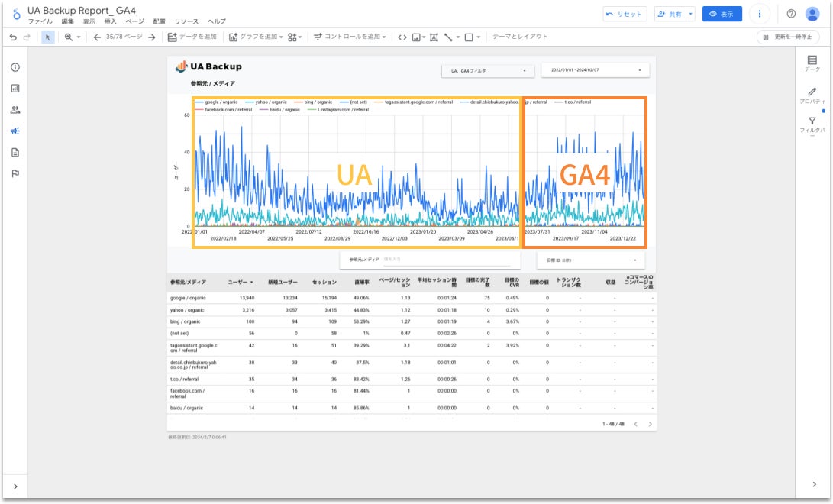Open the リソース menu
Screen dimensions: 833x504
point(186,21)
